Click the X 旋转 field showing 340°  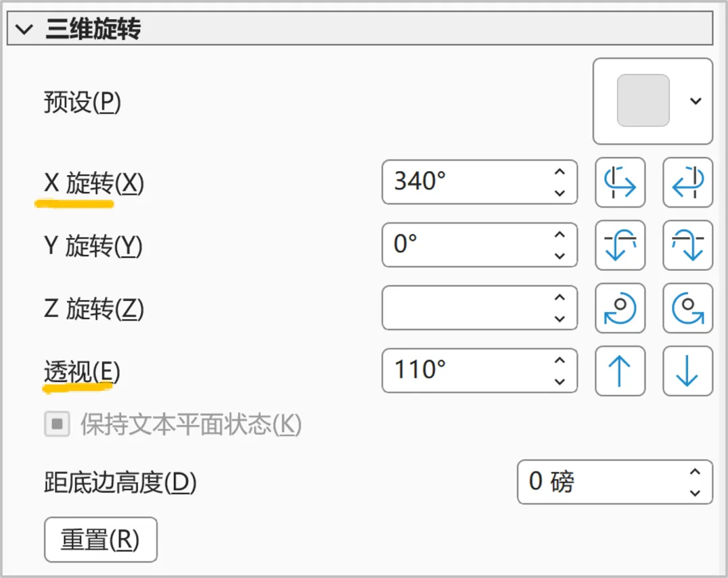[x=480, y=183]
